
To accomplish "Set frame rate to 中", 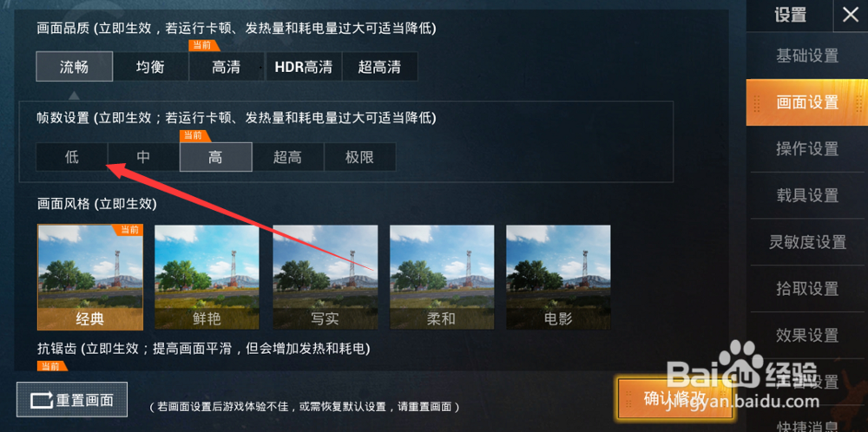I will pyautogui.click(x=143, y=157).
